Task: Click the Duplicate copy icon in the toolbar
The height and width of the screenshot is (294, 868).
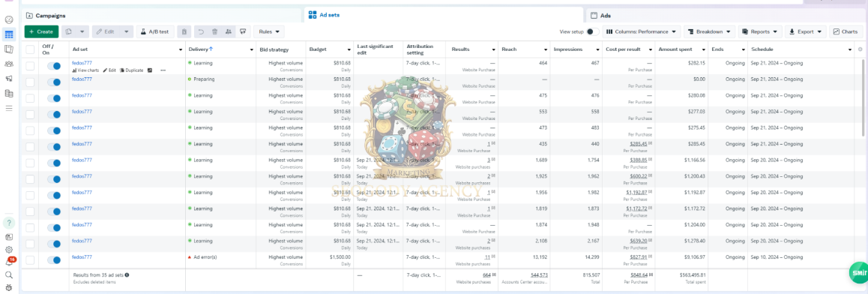Action: tap(69, 32)
